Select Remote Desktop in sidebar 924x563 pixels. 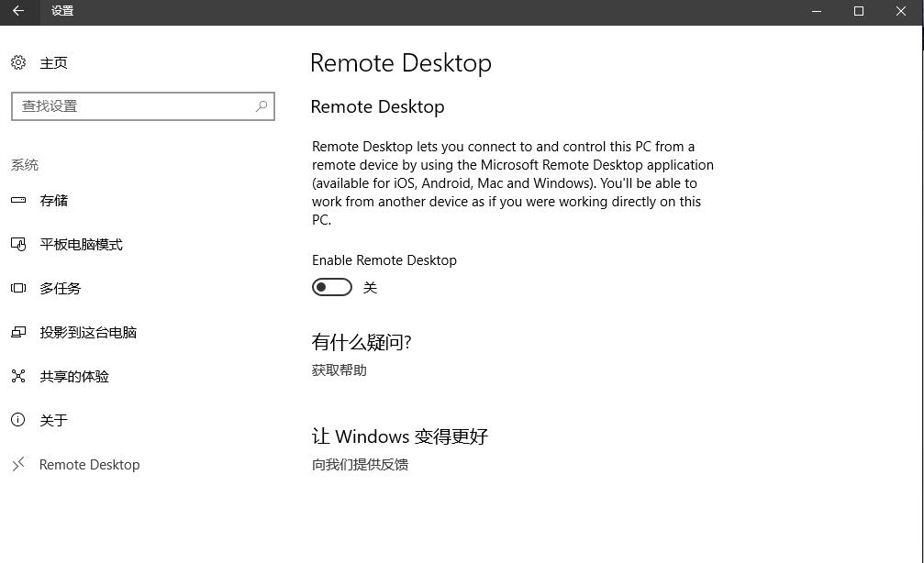[90, 465]
